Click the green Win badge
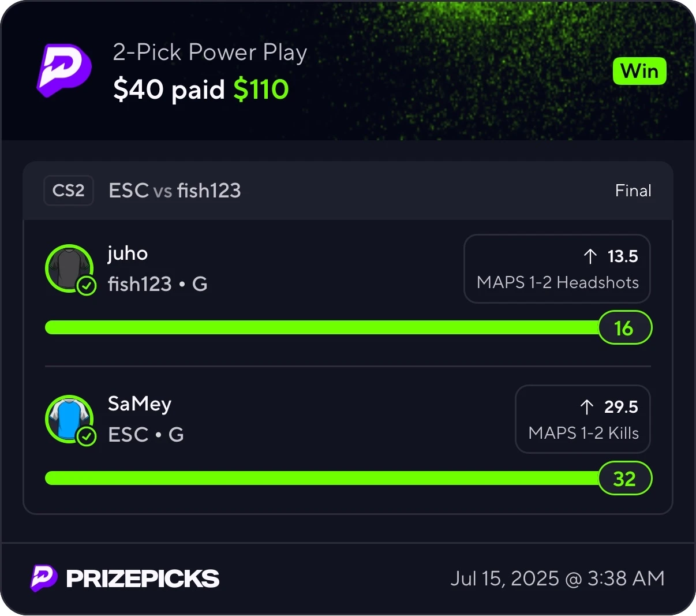This screenshot has height=616, width=696. pos(639,71)
